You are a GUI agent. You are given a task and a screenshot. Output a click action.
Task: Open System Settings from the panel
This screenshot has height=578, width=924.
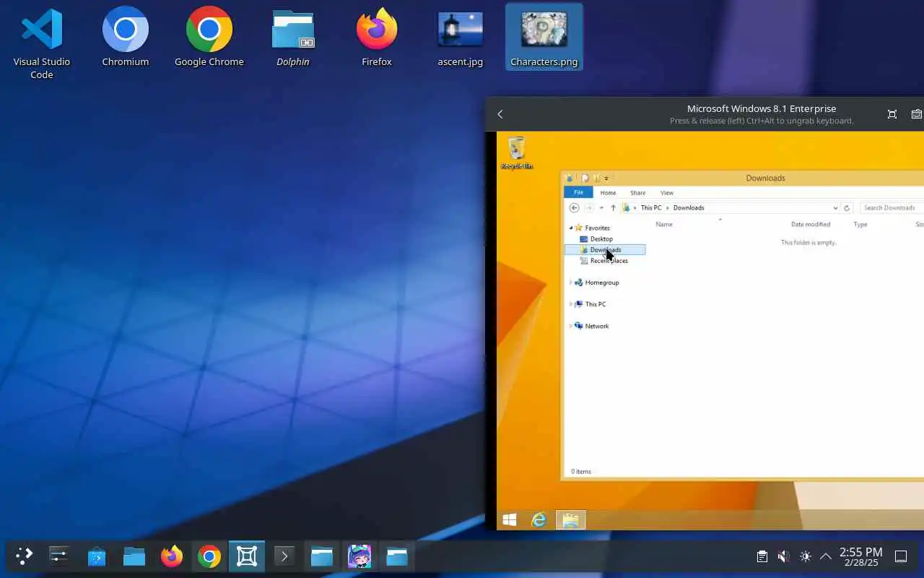[58, 556]
